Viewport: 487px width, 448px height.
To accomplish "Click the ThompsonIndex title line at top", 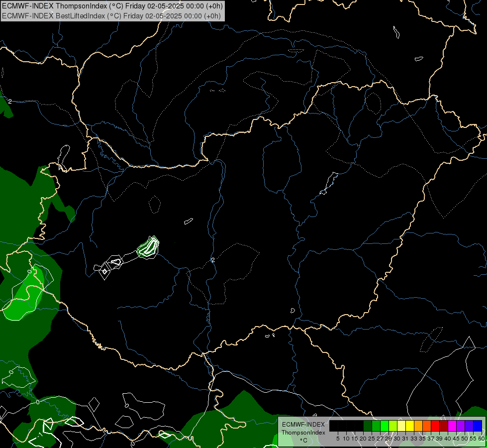I will 112,6.
